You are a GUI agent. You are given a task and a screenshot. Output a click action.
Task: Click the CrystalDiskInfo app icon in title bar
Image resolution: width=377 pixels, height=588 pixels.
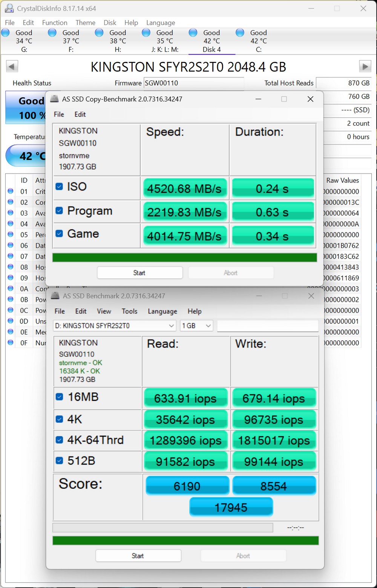tap(9, 8)
